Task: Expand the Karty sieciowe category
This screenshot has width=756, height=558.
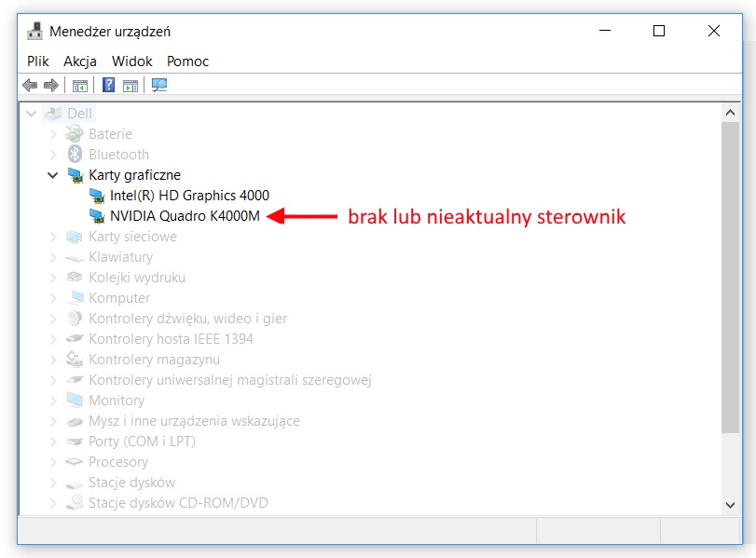Action: pyautogui.click(x=53, y=237)
